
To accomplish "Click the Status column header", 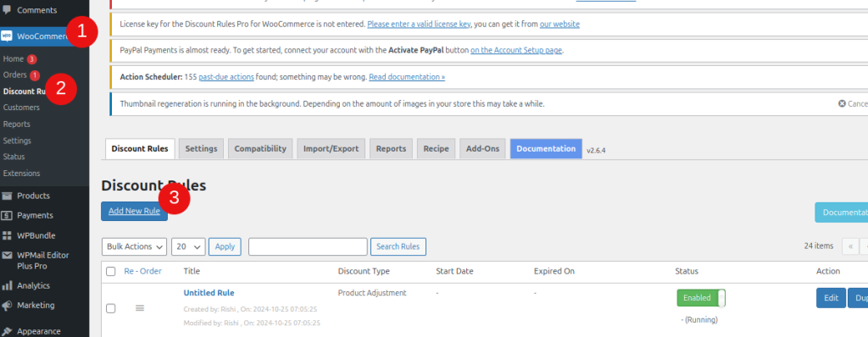I will coord(687,271).
